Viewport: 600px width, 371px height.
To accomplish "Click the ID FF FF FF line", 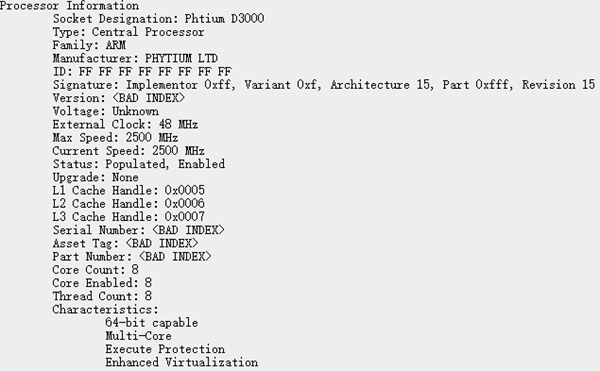I will (142, 72).
